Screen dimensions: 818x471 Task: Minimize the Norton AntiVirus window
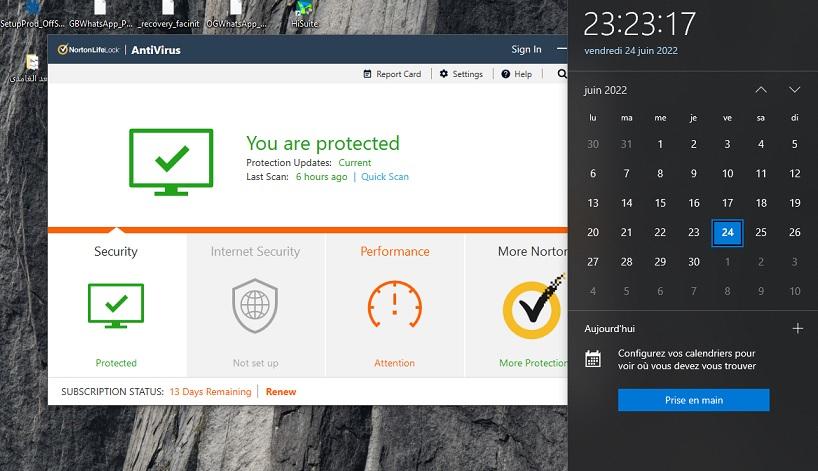(561, 49)
